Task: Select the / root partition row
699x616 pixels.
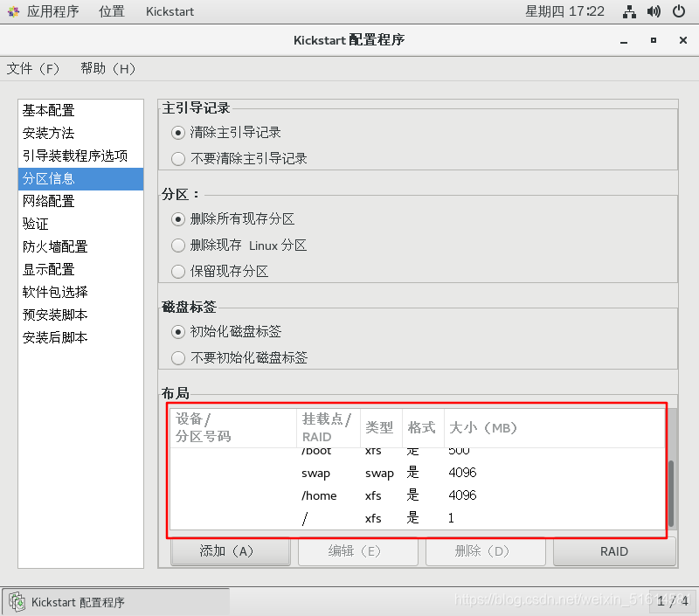Action: pos(418,518)
